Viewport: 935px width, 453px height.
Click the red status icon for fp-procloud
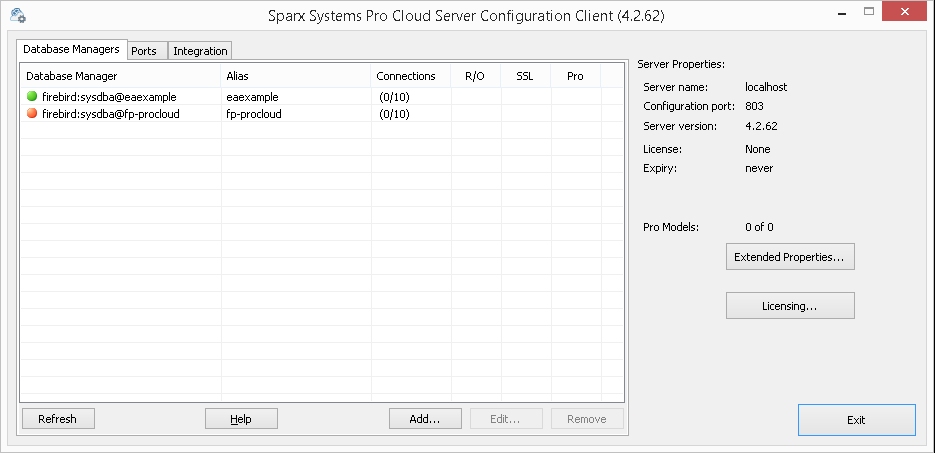click(x=32, y=114)
